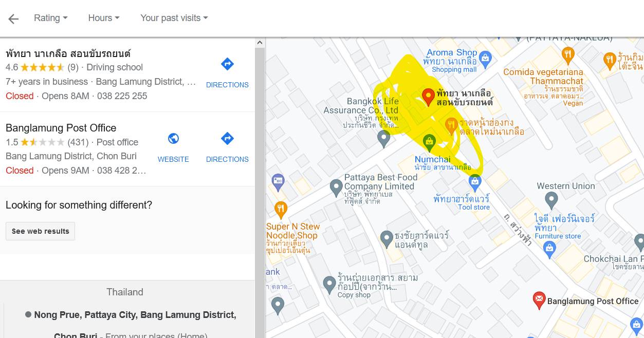
Task: Select the red driving school map pin
Action: (428, 97)
